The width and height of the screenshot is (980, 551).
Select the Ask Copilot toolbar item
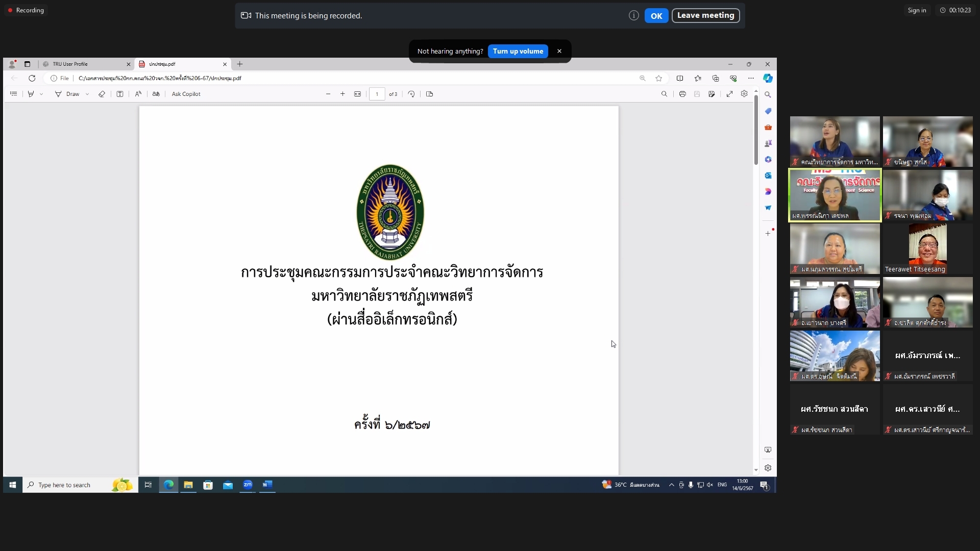pos(186,94)
